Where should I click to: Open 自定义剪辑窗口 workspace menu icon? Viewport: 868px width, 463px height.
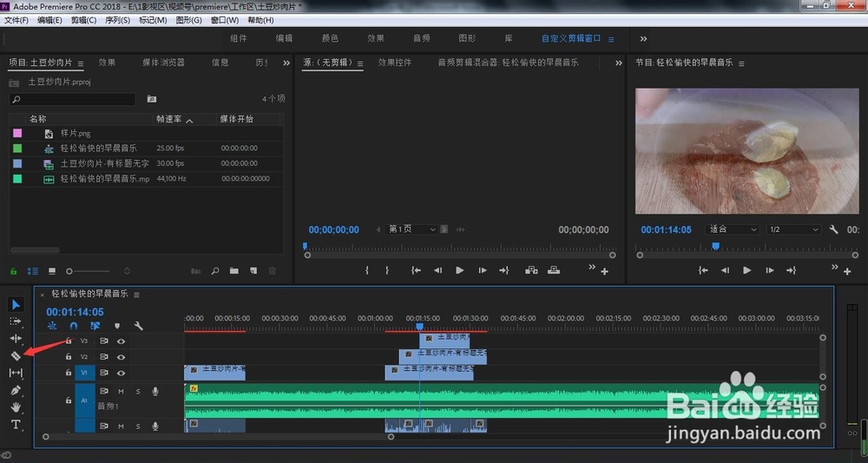click(x=611, y=39)
